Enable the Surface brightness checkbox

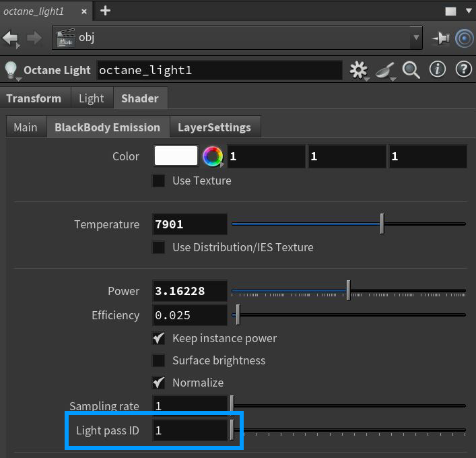coord(159,360)
